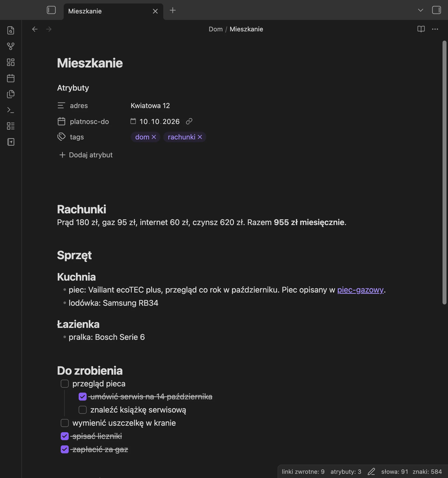Fold the Sprzęt heading
448x478 pixels.
point(74,255)
